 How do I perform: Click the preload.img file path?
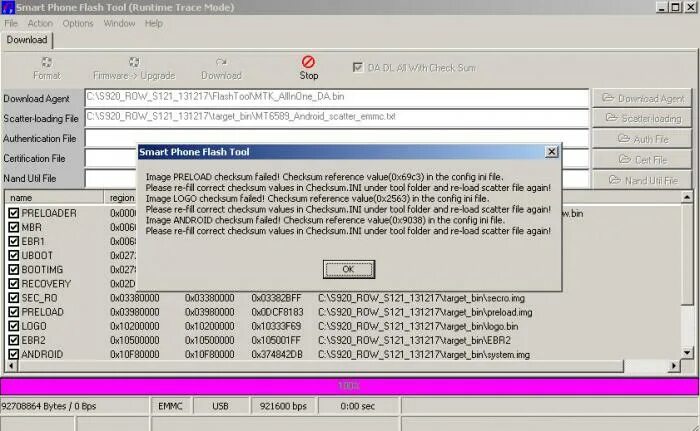[x=425, y=312]
